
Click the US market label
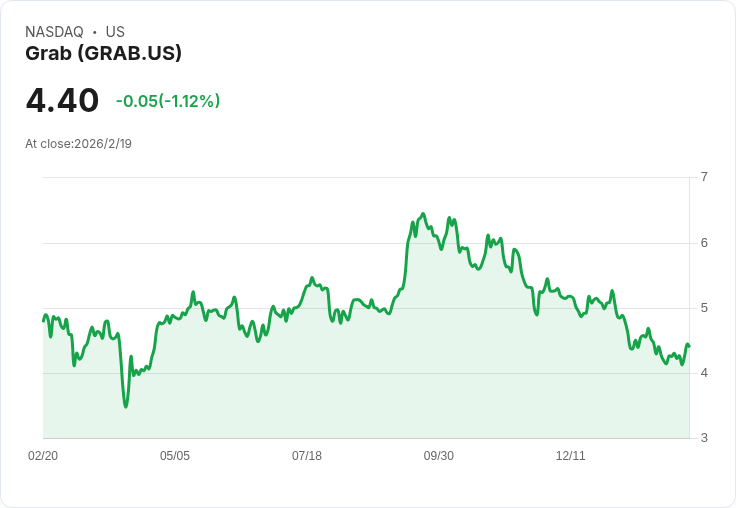115,32
